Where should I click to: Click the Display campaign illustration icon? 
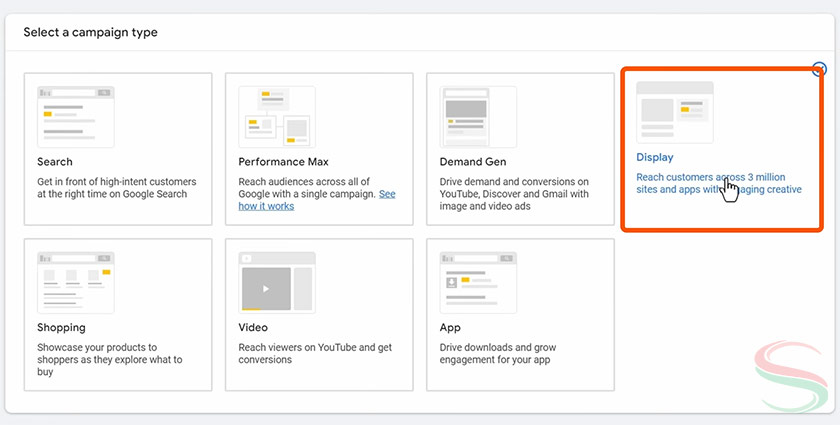point(675,112)
